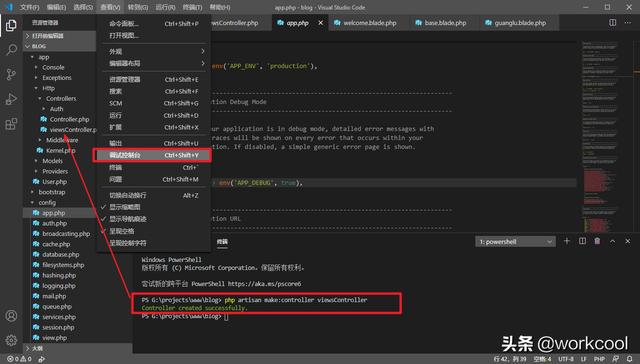Open the Source Control activity bar icon
The image size is (640, 364).
tap(11, 74)
